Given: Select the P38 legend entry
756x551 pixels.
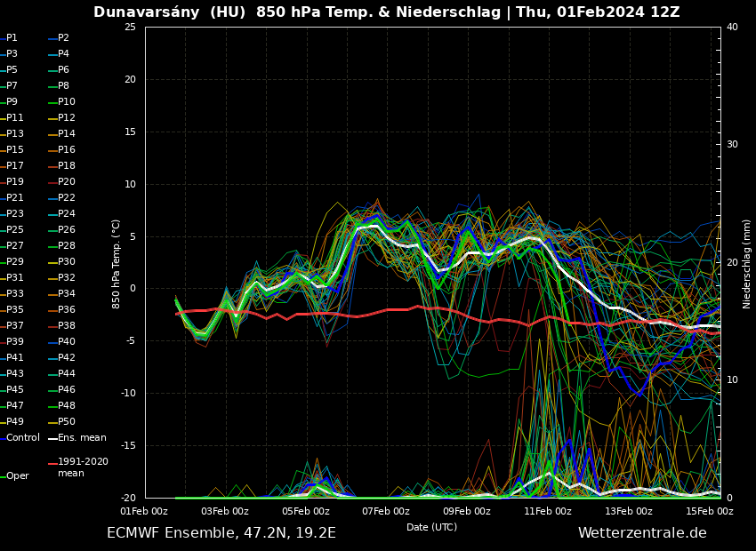Looking at the screenshot, I should [67, 326].
